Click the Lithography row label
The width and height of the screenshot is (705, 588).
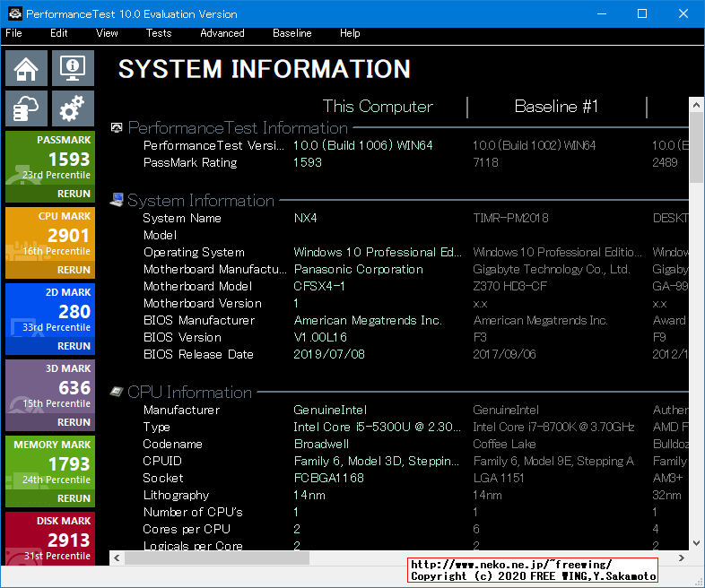tap(176, 495)
